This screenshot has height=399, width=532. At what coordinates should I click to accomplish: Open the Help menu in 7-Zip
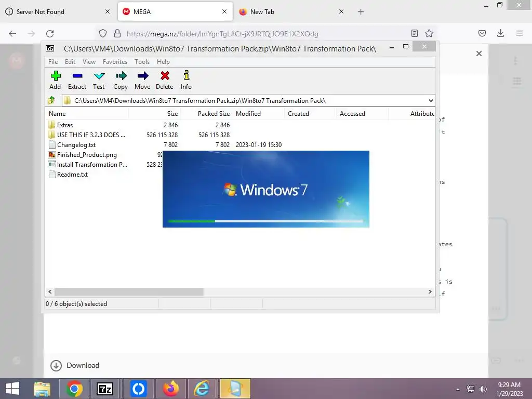[x=163, y=62]
